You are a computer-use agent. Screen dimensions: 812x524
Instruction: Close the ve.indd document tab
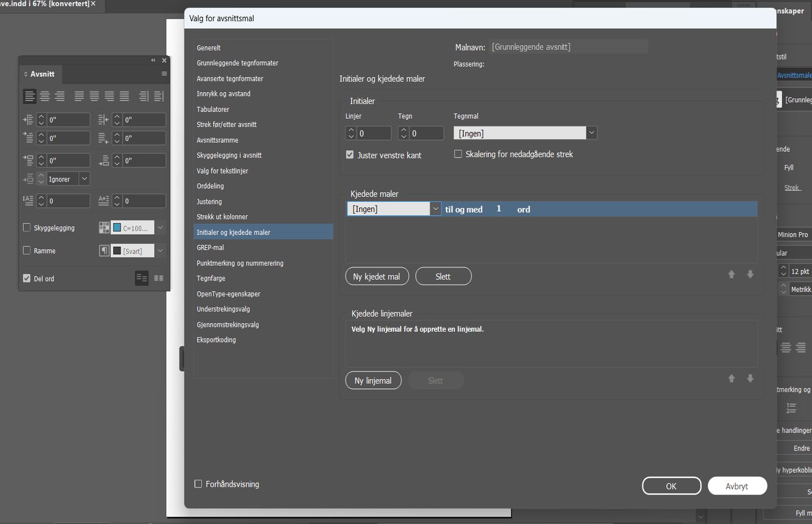(x=93, y=4)
